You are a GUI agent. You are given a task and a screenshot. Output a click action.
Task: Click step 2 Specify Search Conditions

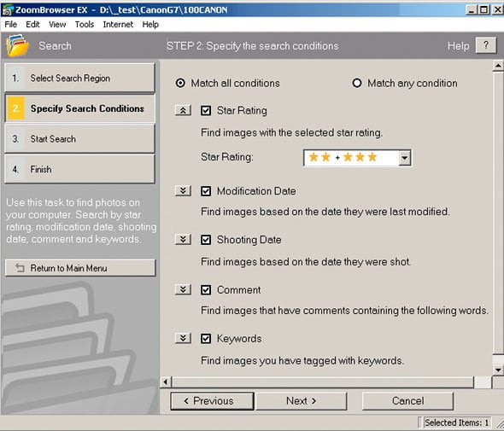tap(79, 108)
